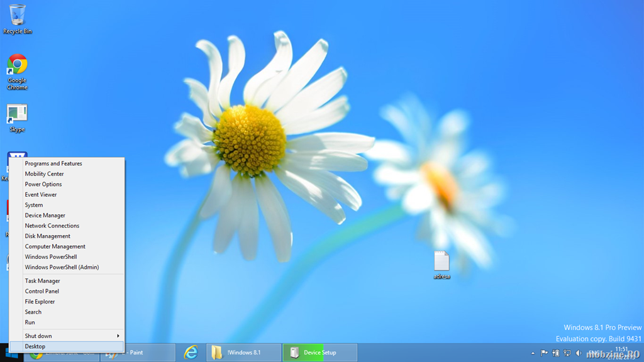
Task: Open Task Manager from the menu
Action: [67, 281]
